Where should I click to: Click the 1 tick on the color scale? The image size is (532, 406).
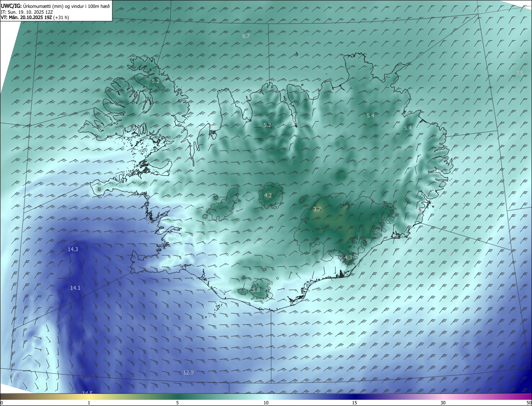tap(89, 403)
